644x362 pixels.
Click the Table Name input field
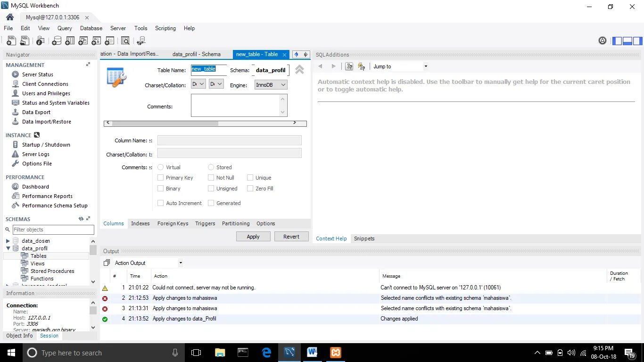pyautogui.click(x=209, y=70)
